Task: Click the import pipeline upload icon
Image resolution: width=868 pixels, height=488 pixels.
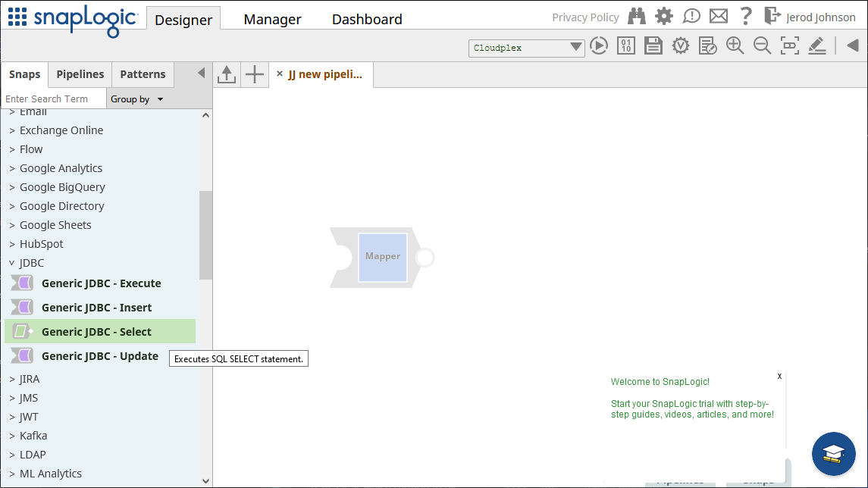Action: (227, 74)
